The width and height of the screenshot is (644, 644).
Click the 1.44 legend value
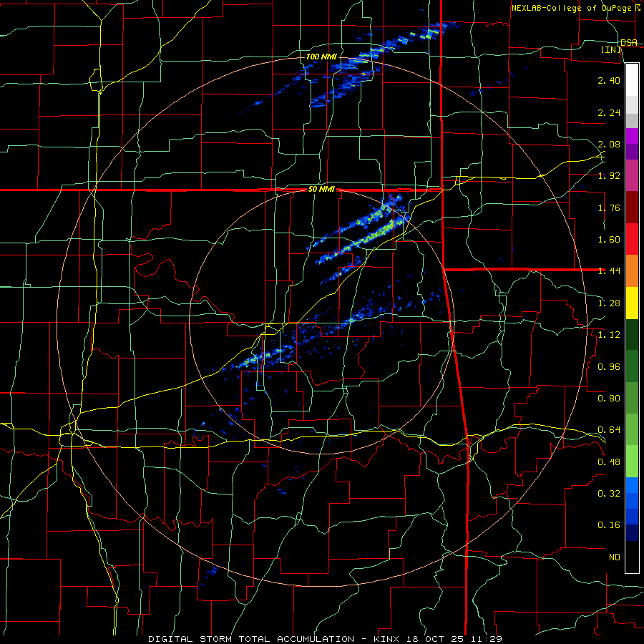click(x=609, y=271)
